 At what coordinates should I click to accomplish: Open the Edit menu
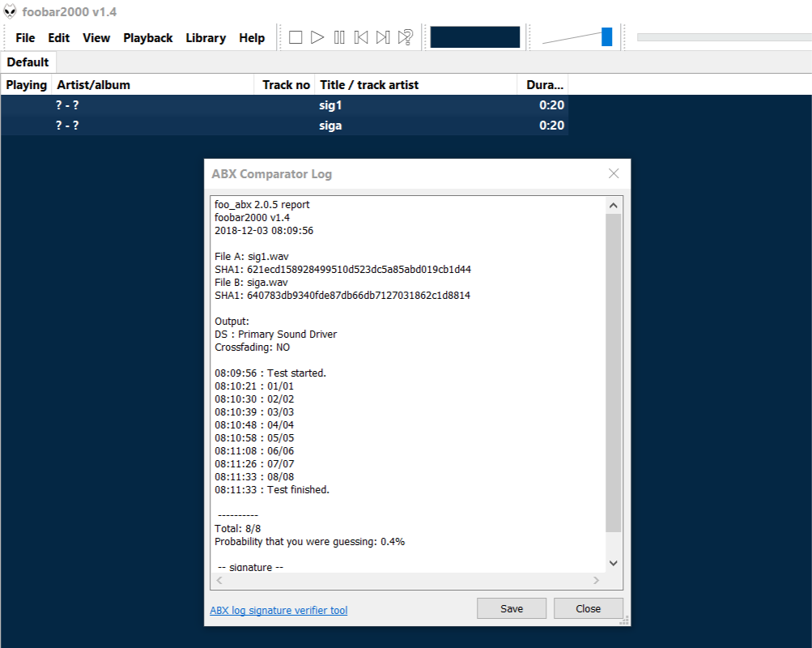click(58, 38)
